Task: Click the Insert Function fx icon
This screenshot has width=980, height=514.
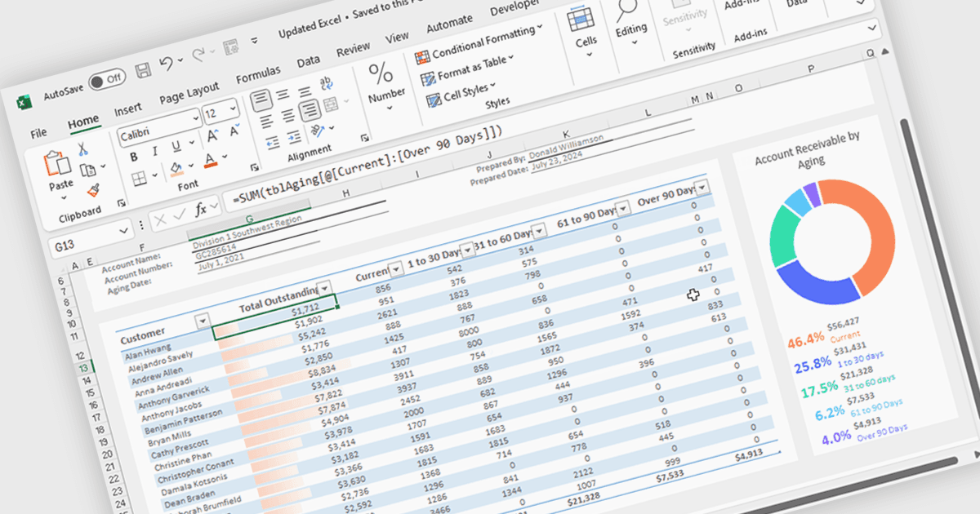Action: (x=202, y=208)
